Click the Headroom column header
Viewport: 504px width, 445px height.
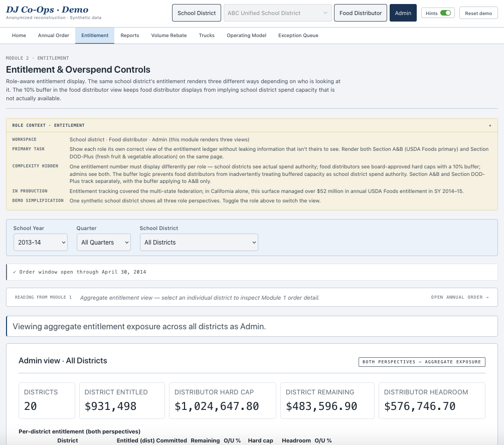[x=296, y=440]
